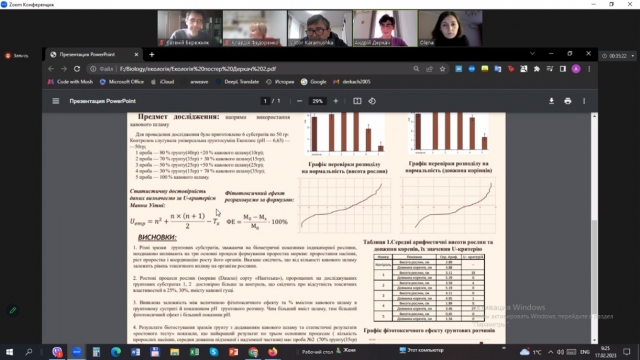The image size is (640, 360).
Task: Download the PDF with the download icon
Action: point(551,101)
